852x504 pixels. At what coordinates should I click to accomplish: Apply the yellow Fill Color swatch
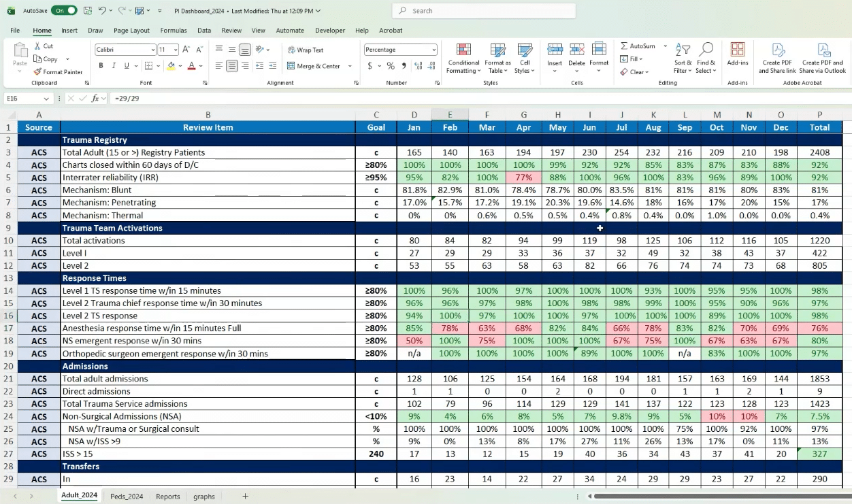171,66
